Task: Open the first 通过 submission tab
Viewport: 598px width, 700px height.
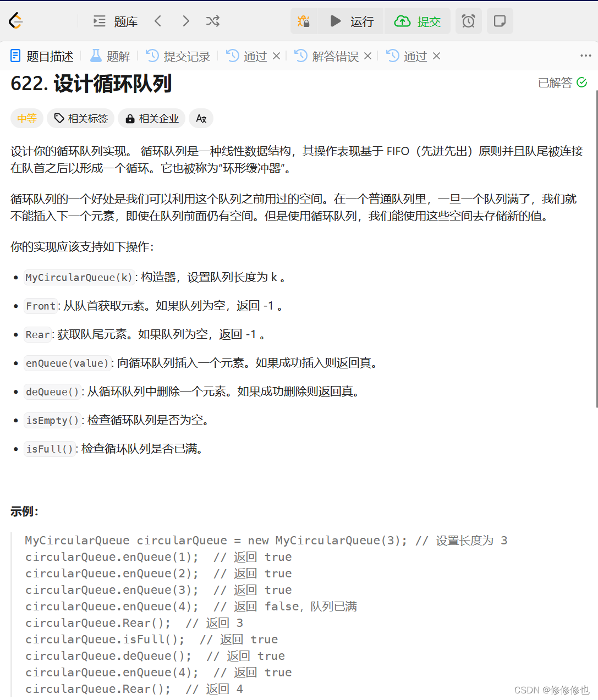Action: click(247, 56)
